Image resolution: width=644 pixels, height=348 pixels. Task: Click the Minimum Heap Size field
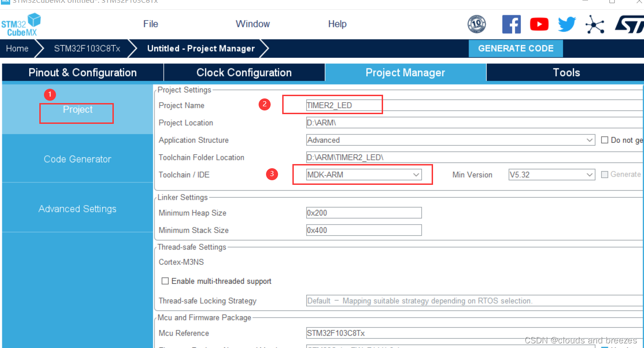coord(364,213)
